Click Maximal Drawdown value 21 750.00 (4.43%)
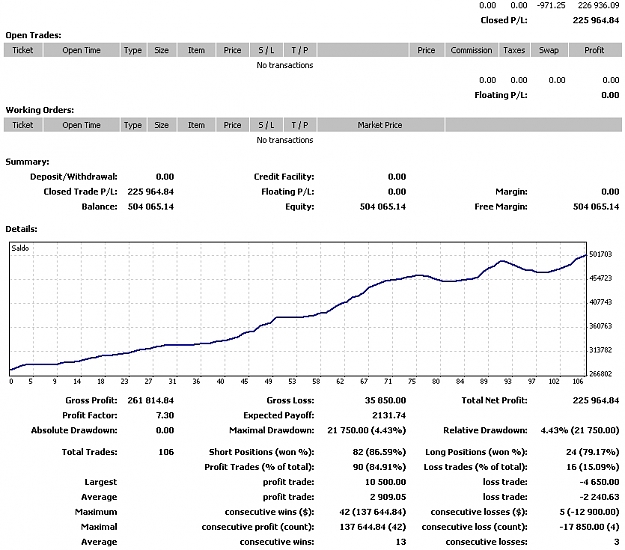Image resolution: width=625 pixels, height=550 pixels. (367, 430)
